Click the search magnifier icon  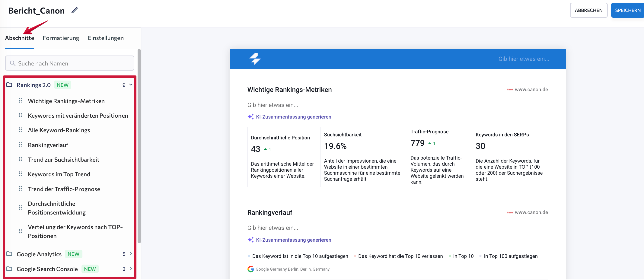13,63
